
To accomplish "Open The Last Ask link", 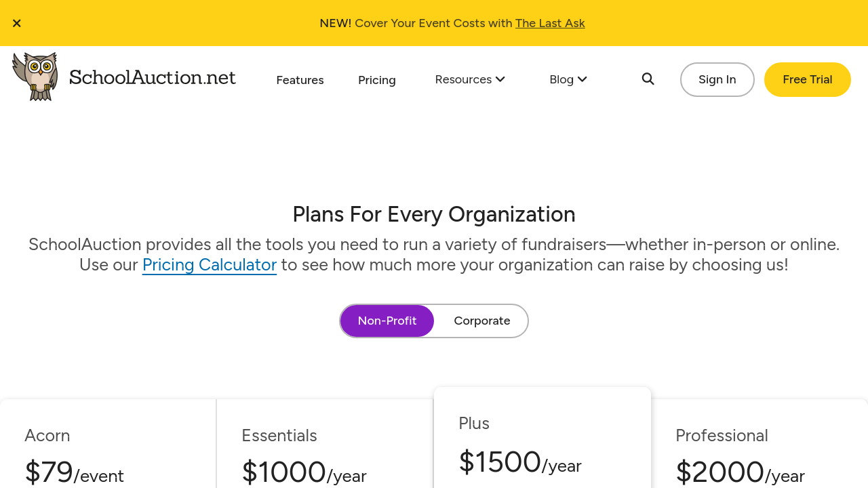I will tap(550, 23).
